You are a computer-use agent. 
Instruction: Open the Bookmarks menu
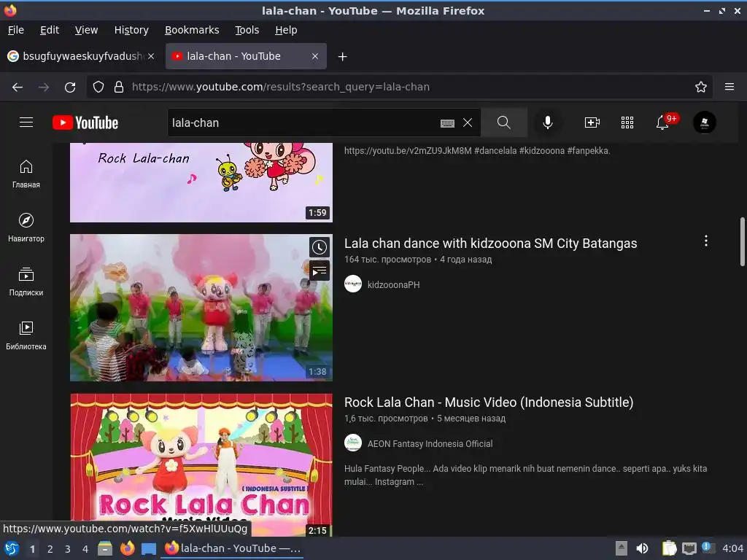[x=192, y=30]
